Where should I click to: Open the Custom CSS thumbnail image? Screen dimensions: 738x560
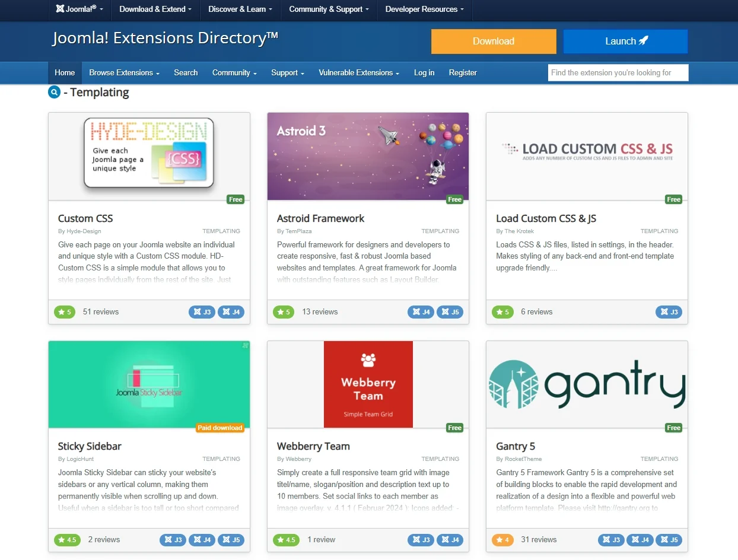[149, 157]
